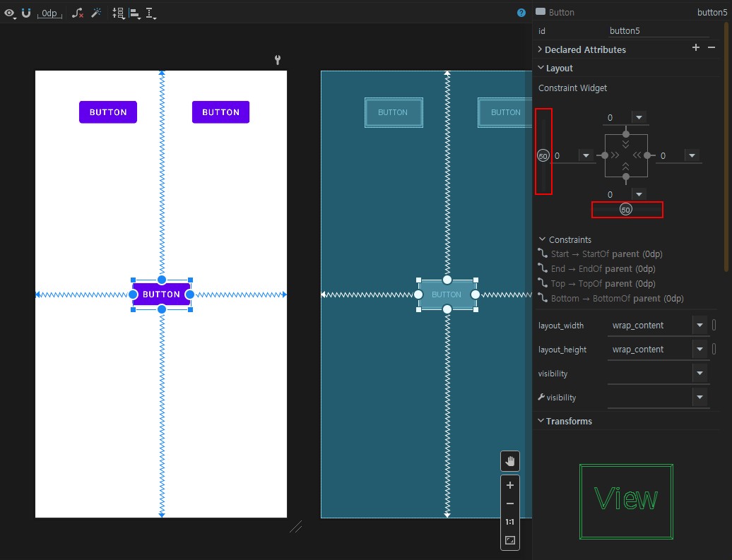Click the vertical bias slider knob showing 50
The image size is (732, 560).
543,156
